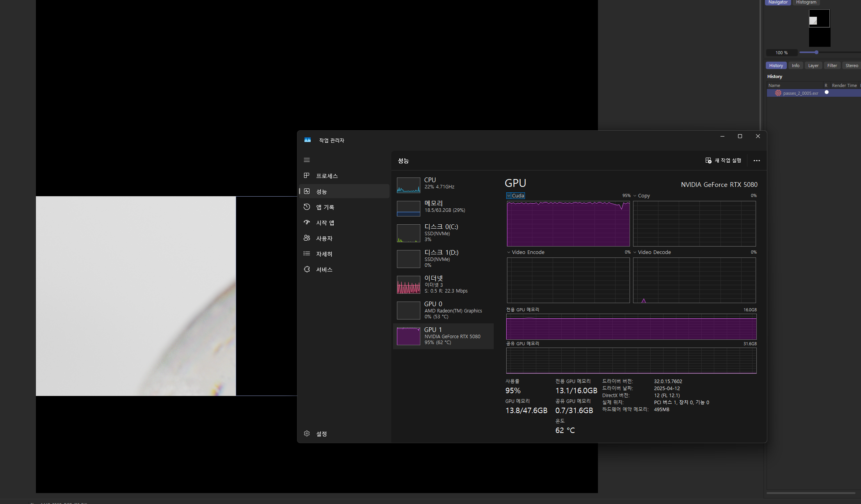Click the rendered region in the frame buffer

tap(136, 296)
